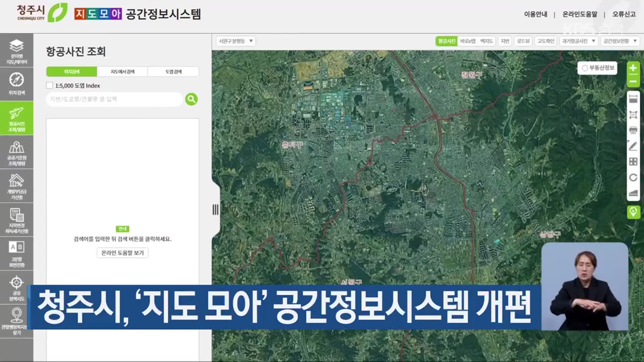Switch to the 도엽검색 tab
This screenshot has width=644, height=362.
173,72
